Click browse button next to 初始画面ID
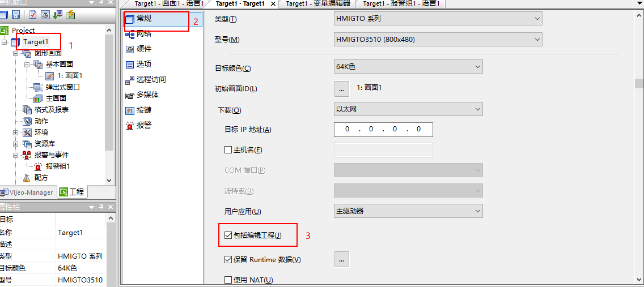The image size is (644, 287). click(341, 88)
